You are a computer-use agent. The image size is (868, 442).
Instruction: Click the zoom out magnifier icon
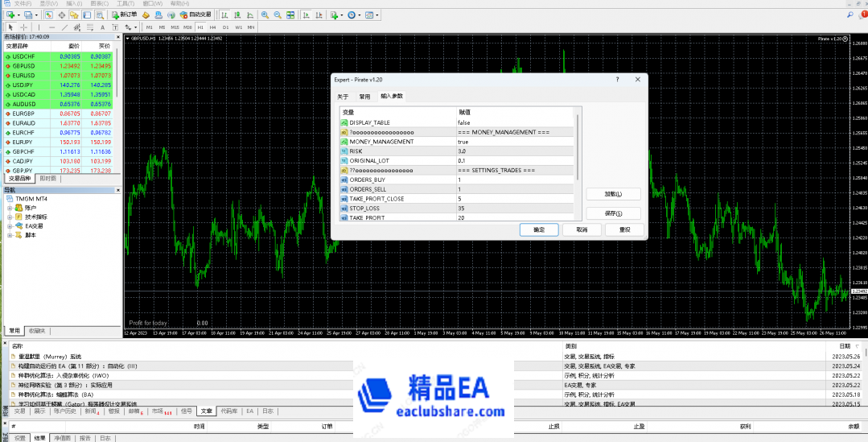tap(277, 14)
